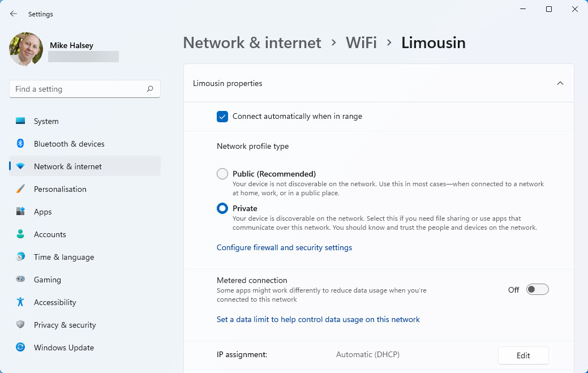This screenshot has width=588, height=373.
Task: Click the Bluetooth & devices icon
Action: coord(20,144)
